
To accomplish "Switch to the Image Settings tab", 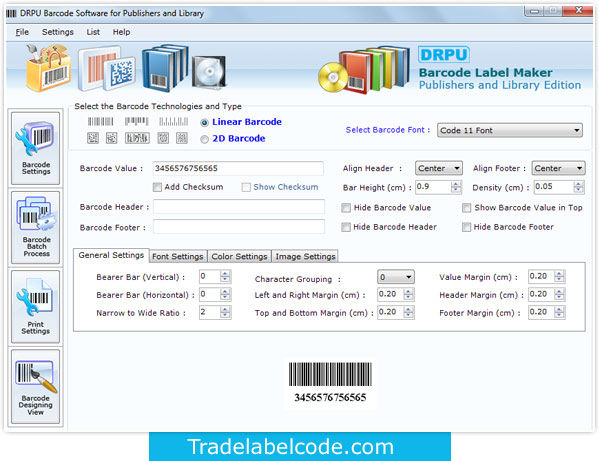I will coord(305,256).
